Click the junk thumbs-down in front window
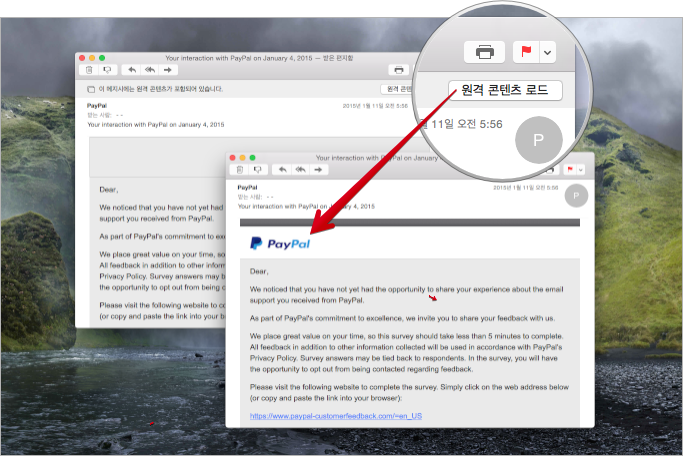 coord(257,169)
